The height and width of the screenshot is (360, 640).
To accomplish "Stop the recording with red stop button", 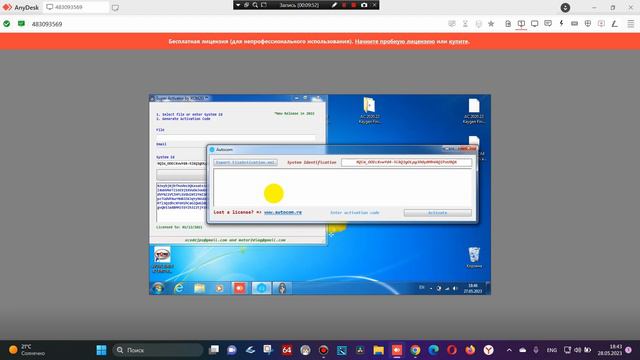I will [354, 5].
